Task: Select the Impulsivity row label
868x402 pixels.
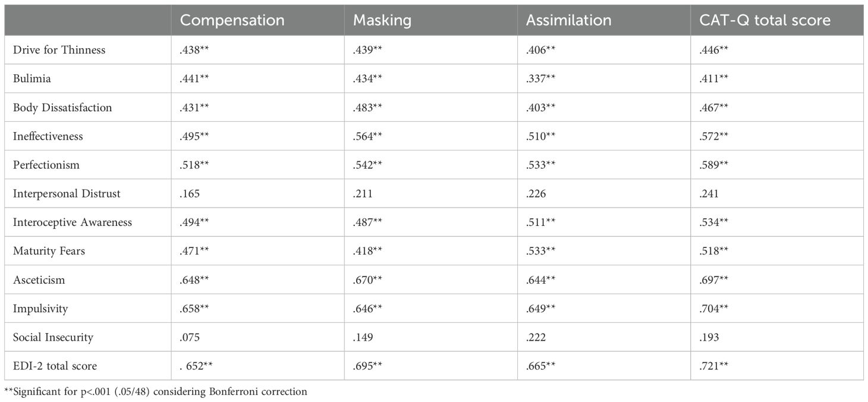Action: tap(40, 309)
